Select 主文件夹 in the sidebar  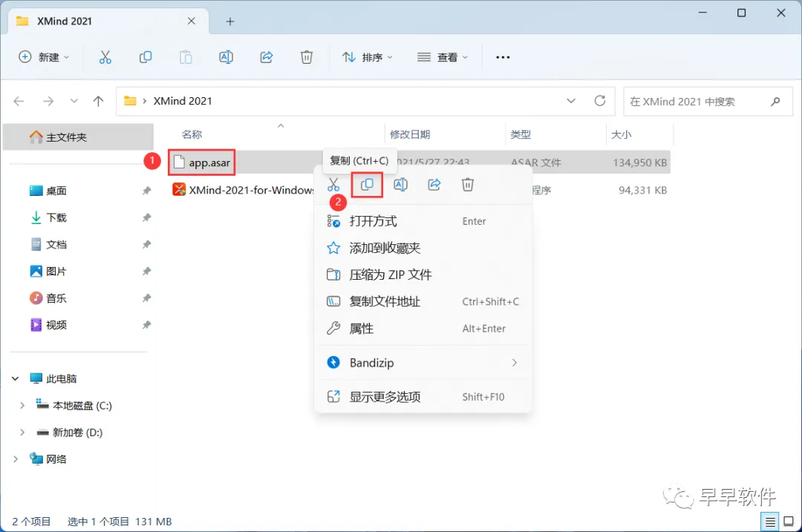pos(78,137)
